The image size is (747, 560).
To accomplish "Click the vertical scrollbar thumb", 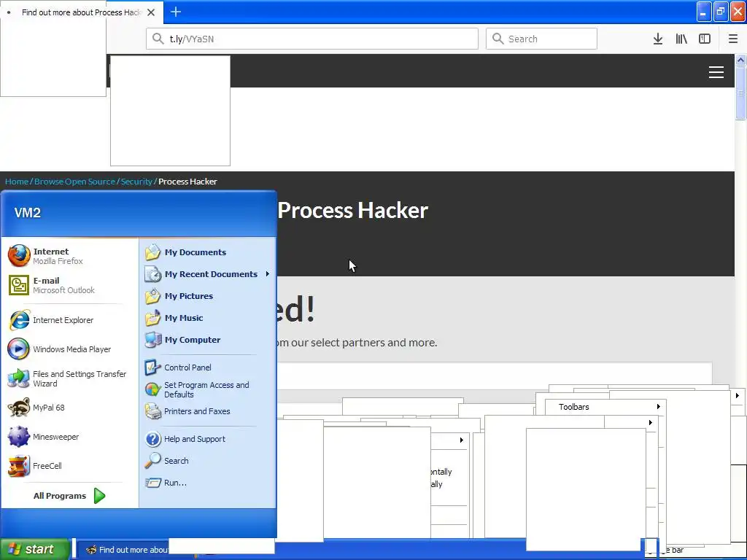I will coord(741,93).
